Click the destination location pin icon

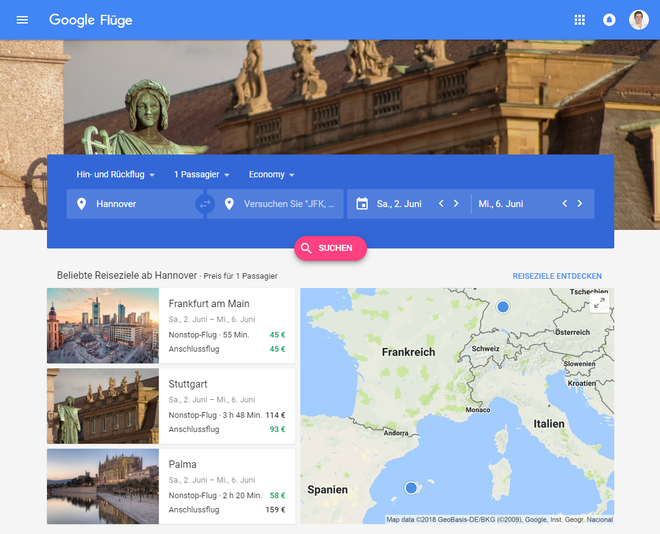(x=229, y=204)
